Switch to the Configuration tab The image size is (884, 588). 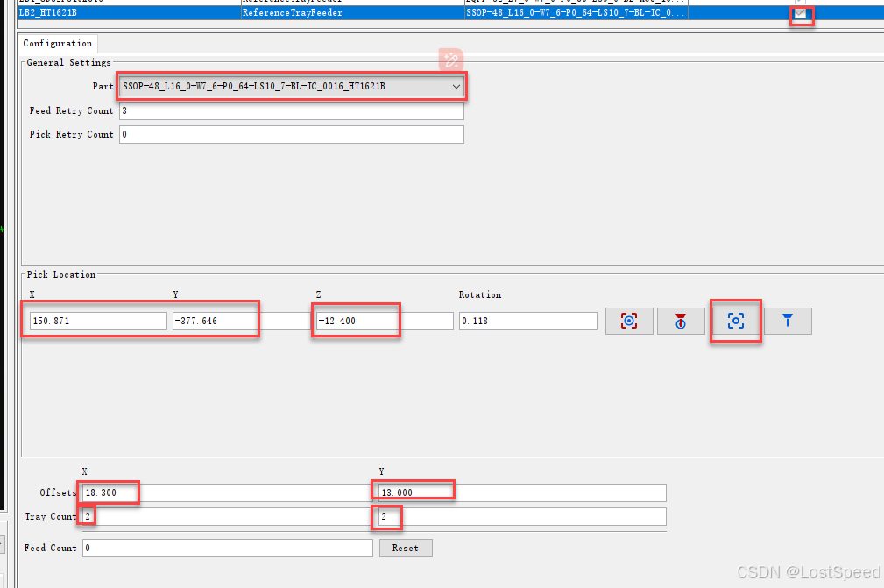coord(57,42)
